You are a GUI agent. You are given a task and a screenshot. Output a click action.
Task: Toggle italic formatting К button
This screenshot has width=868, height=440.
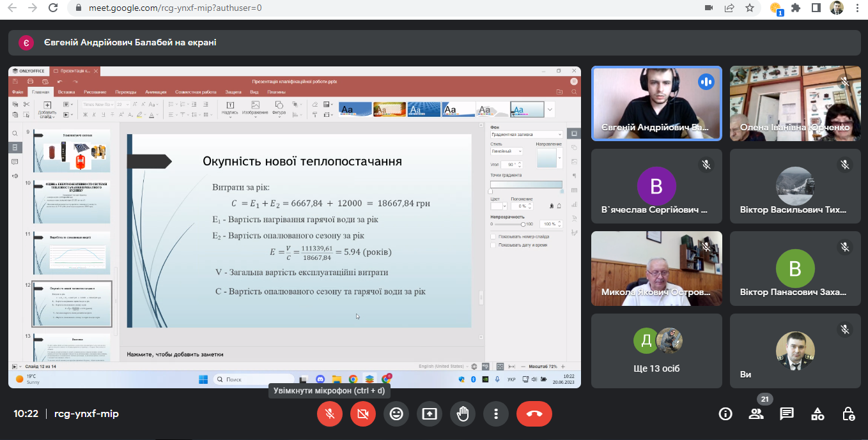point(94,115)
